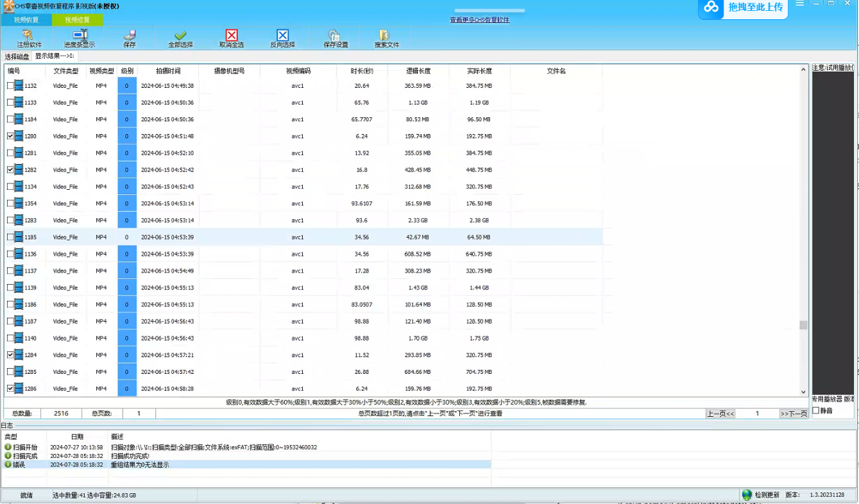Viewport: 859px width, 504px height.
Task: Click the 反向选择 invert selection icon
Action: (x=282, y=35)
